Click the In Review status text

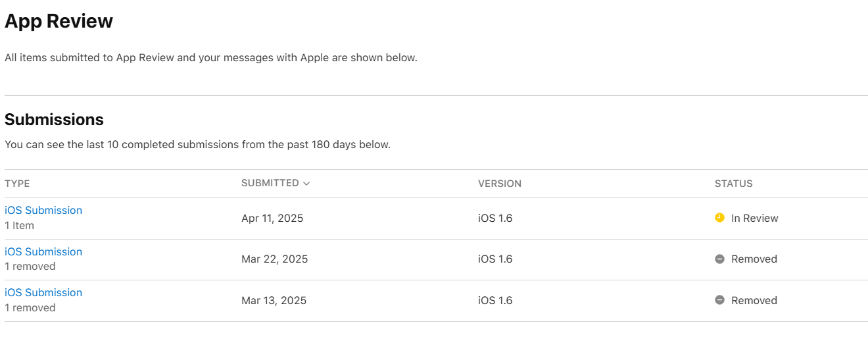(x=754, y=219)
